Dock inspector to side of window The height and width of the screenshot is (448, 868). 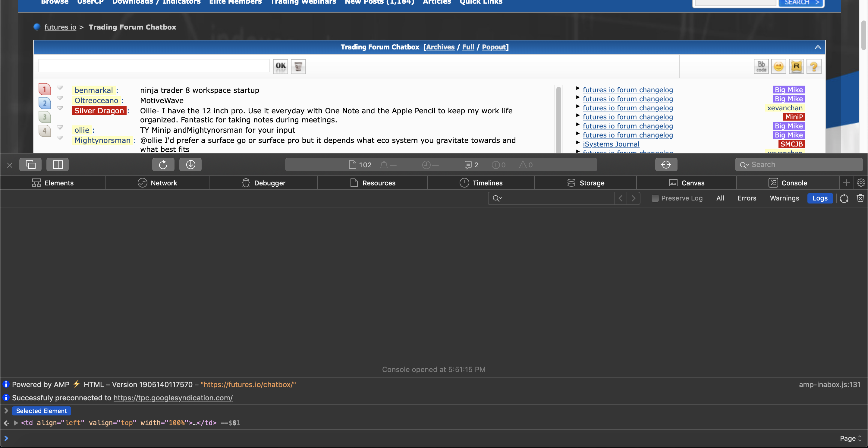click(58, 165)
